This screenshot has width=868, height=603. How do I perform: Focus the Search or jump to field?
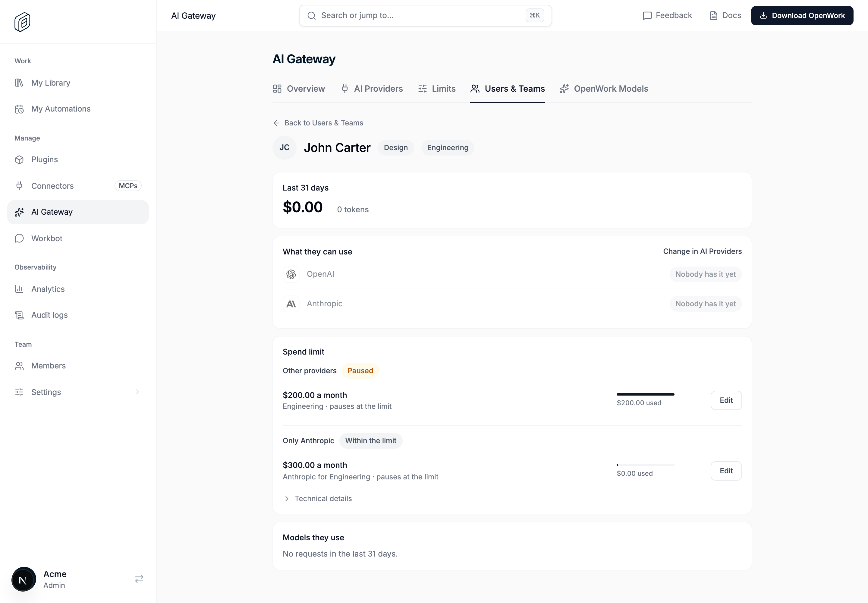click(425, 15)
